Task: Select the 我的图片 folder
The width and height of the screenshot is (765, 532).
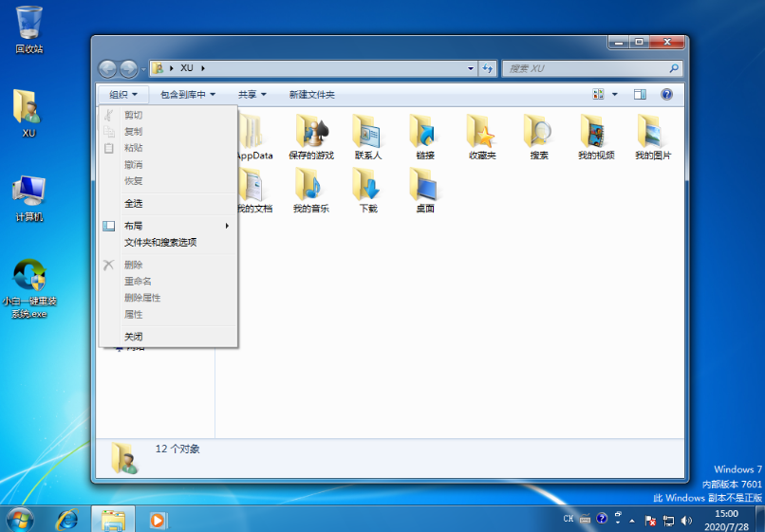Action: click(x=653, y=137)
